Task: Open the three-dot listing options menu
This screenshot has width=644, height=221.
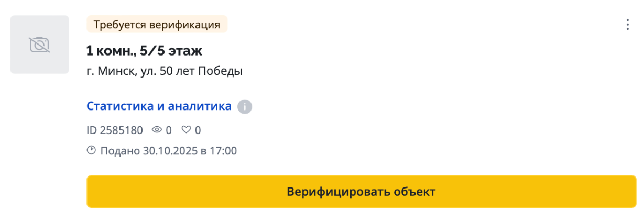Action: point(627,25)
